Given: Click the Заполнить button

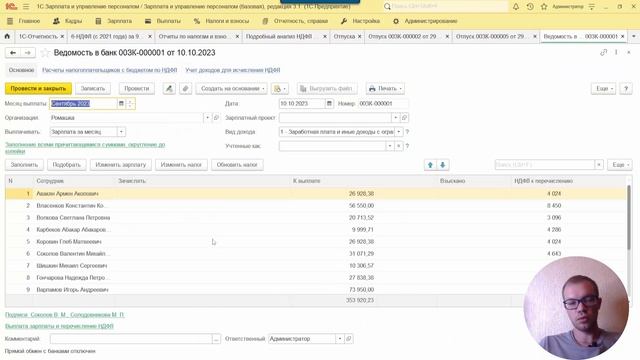Looking at the screenshot, I should click(24, 165).
